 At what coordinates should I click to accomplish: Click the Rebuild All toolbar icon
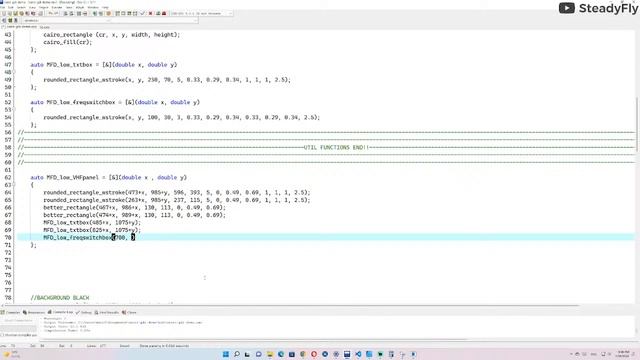click(x=135, y=13)
